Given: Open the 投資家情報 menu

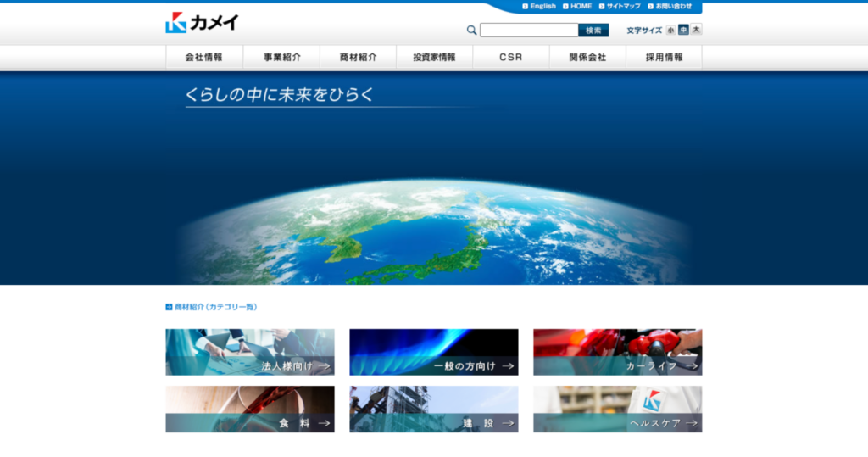Looking at the screenshot, I should [435, 57].
